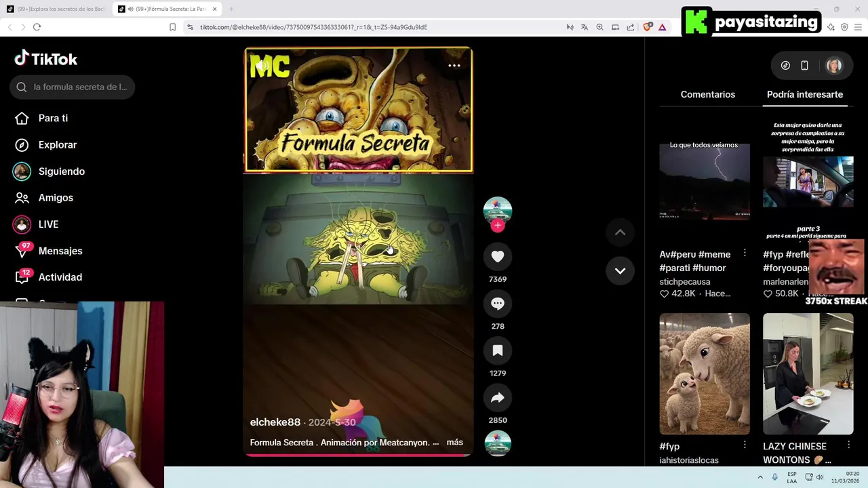Open lightning storm recommended video thumbnail
This screenshot has height=488, width=868.
click(705, 181)
